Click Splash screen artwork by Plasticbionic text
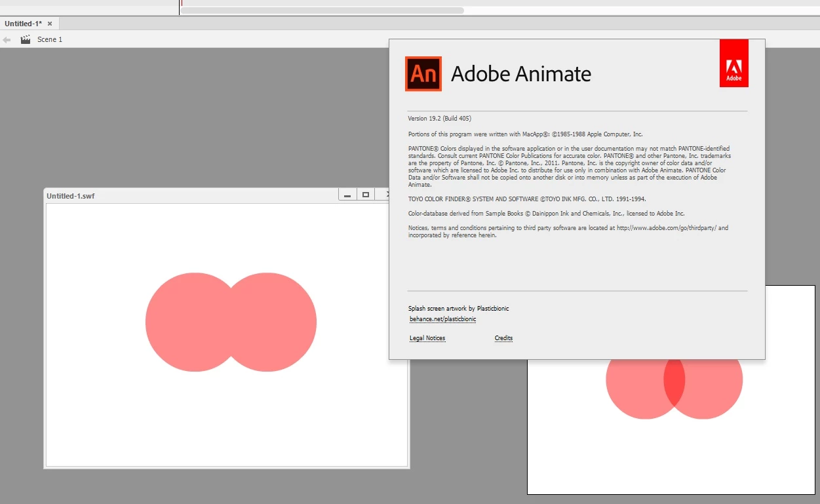 (459, 309)
